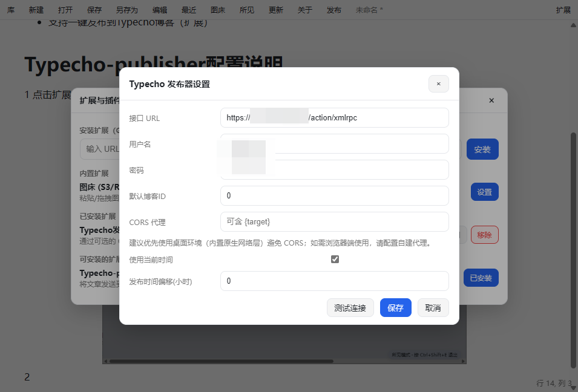Screen dimensions: 578x392
Task: Close the Typecho publisher settings dialog
Action: [438, 84]
